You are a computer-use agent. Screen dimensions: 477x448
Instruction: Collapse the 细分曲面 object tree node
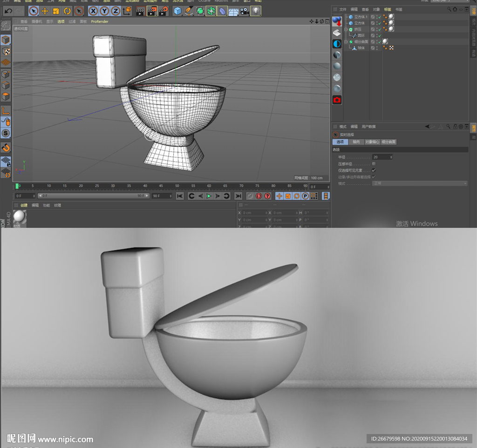coord(346,41)
